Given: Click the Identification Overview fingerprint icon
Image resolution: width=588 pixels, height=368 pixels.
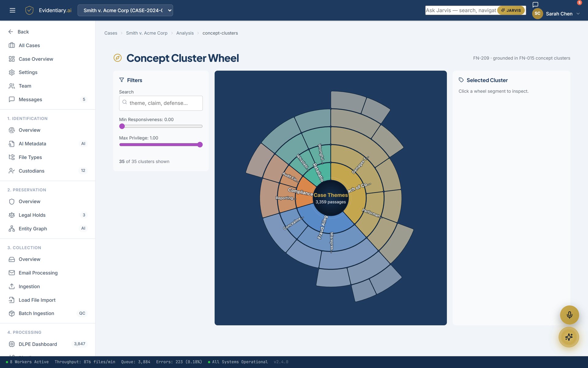Looking at the screenshot, I should coord(12,130).
